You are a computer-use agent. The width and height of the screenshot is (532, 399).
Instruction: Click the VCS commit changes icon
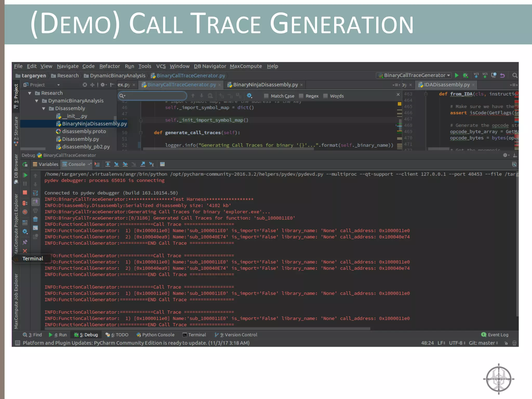(485, 75)
